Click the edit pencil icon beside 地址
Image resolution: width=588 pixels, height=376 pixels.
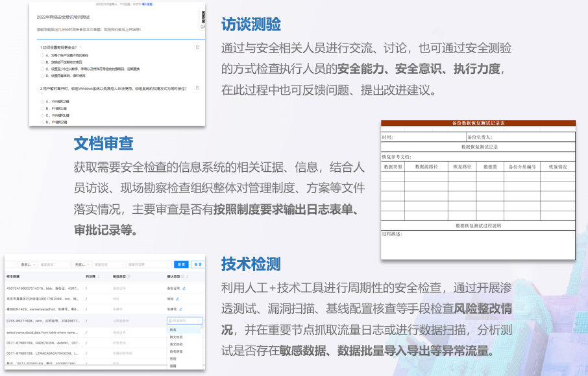(177, 298)
